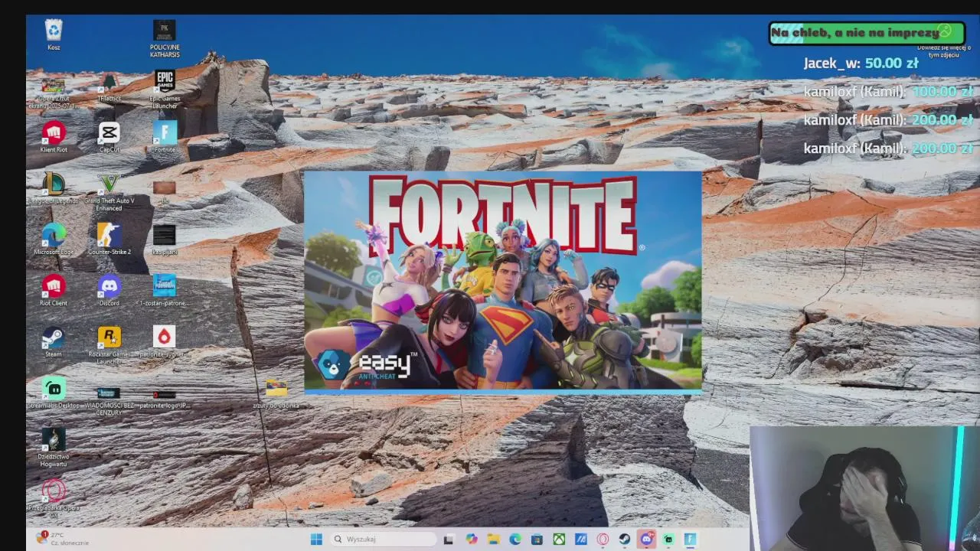The image size is (980, 551).
Task: Click the Jacek_w 50.00 zł donation
Action: 861,63
